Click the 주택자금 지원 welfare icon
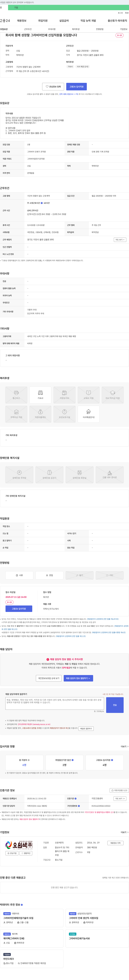The width and height of the screenshot is (129, 980). [16, 414]
